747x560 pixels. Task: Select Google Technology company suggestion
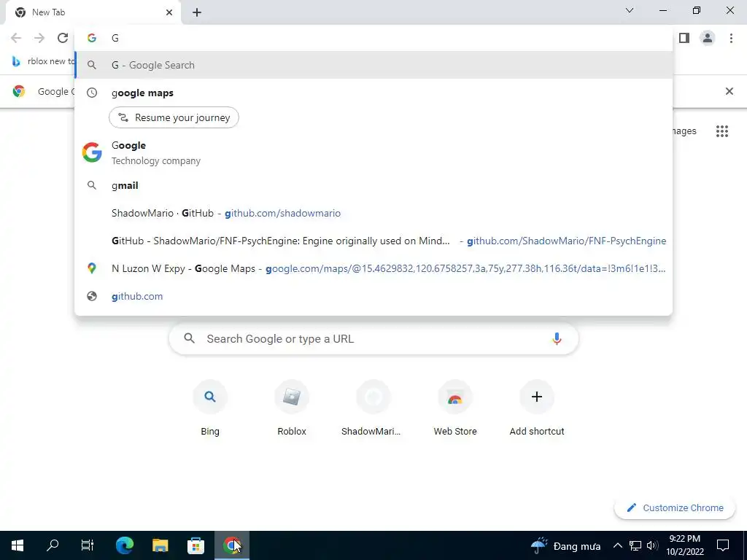[373, 153]
